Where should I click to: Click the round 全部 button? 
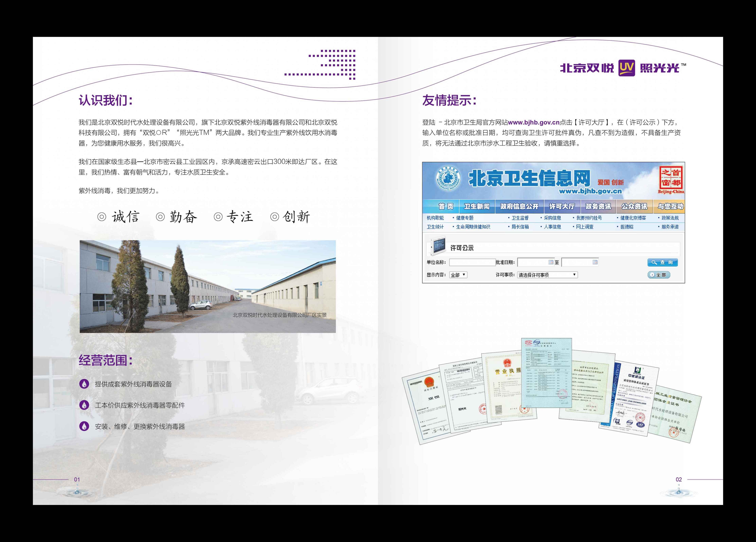[x=659, y=275]
